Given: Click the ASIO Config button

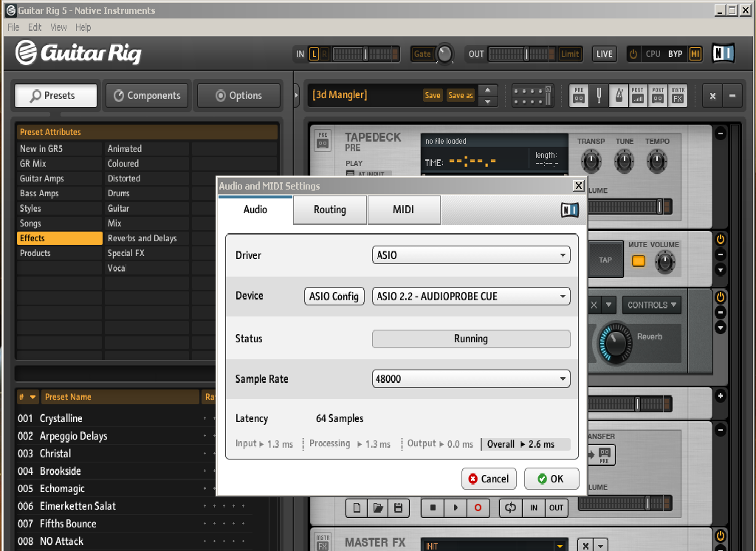Looking at the screenshot, I should pos(334,297).
